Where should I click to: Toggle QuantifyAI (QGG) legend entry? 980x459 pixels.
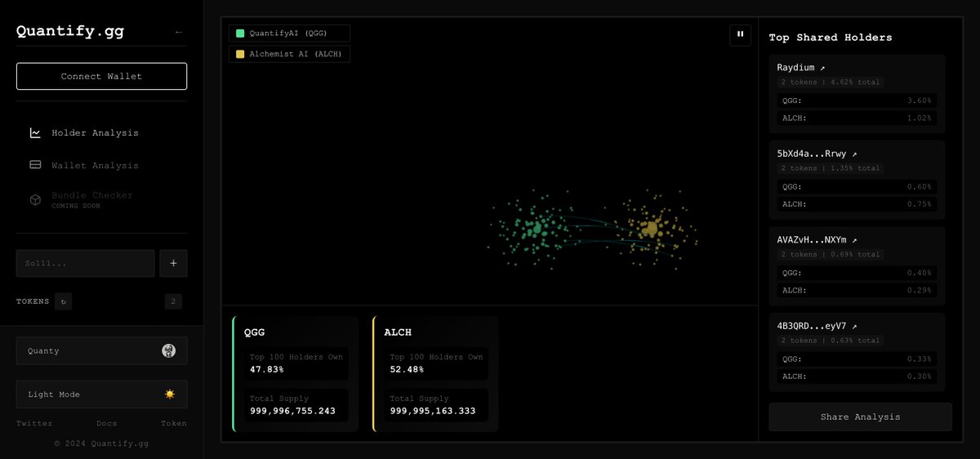point(290,33)
